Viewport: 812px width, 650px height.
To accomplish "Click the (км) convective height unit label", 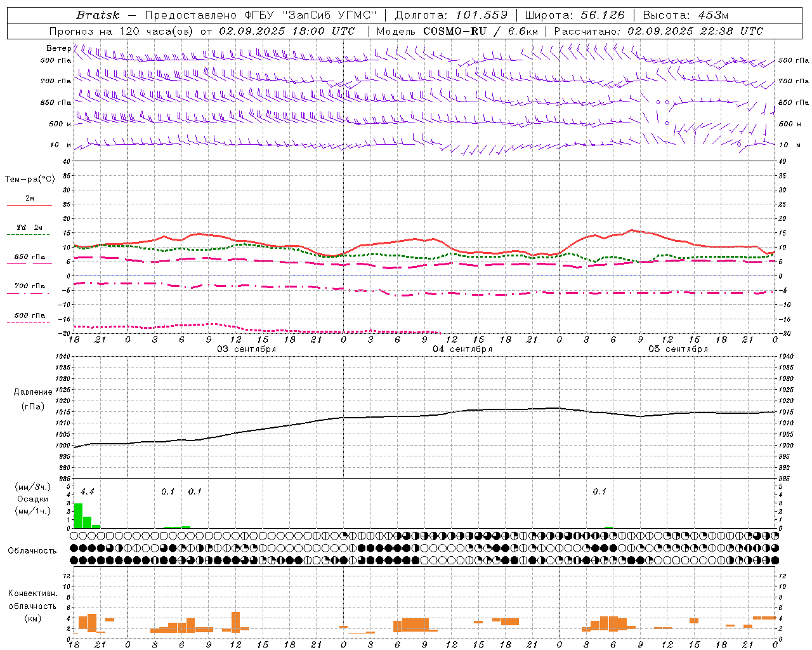I will 33,618.
